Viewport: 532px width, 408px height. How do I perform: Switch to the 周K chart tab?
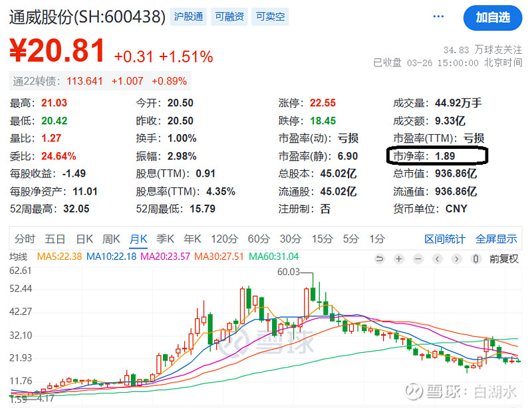click(x=111, y=239)
